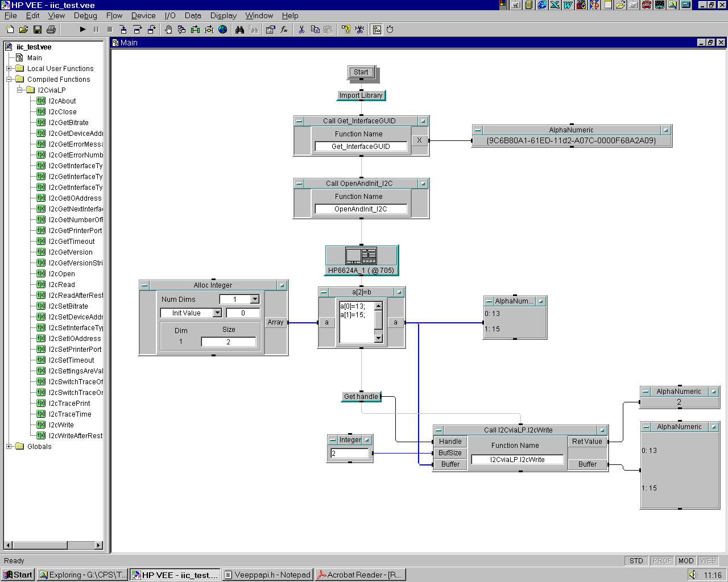Open the Flow menu
The width and height of the screenshot is (728, 582).
tap(114, 16)
